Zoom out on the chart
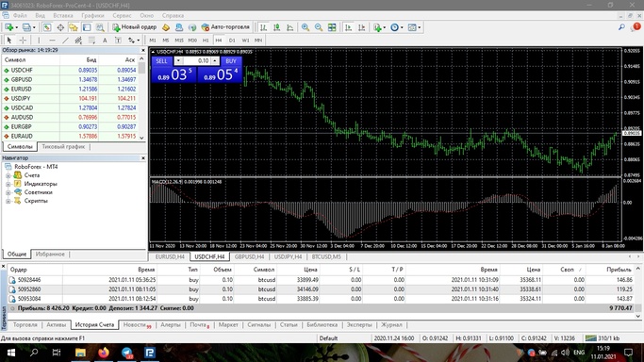The width and height of the screenshot is (644, 362). [x=319, y=27]
